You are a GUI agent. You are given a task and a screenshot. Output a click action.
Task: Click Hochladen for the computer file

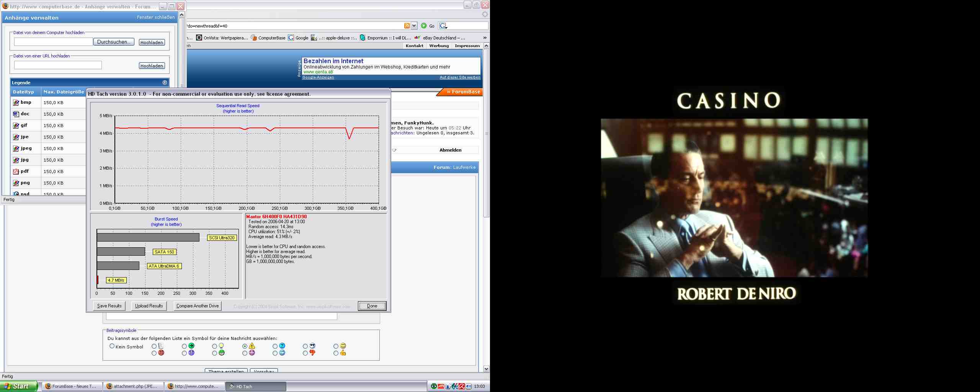click(x=152, y=42)
